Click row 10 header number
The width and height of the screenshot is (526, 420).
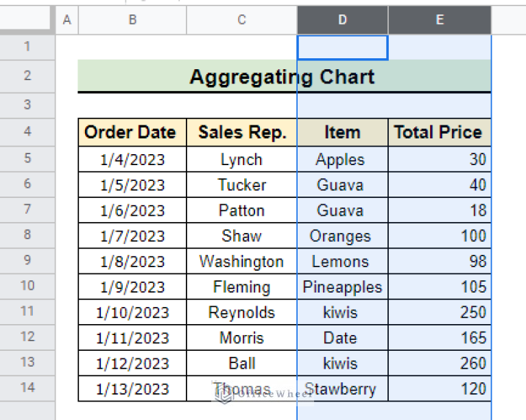(27, 286)
